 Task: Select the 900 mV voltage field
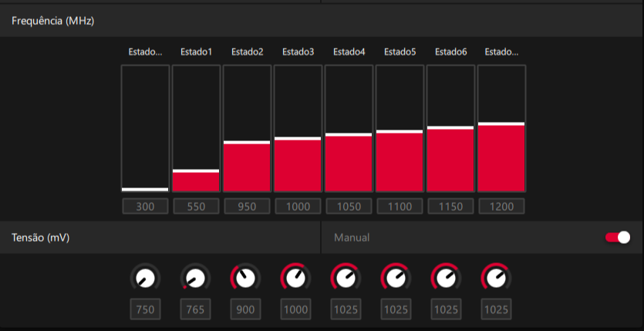[x=245, y=309]
